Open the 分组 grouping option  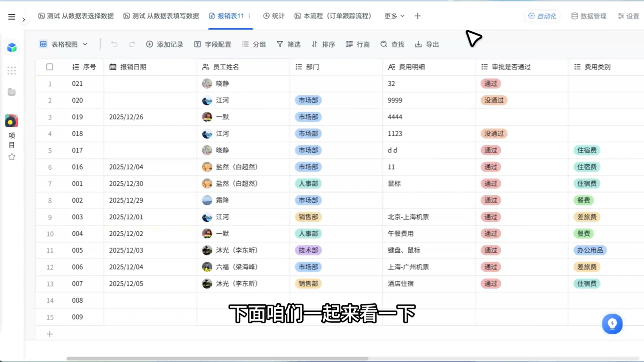(254, 44)
